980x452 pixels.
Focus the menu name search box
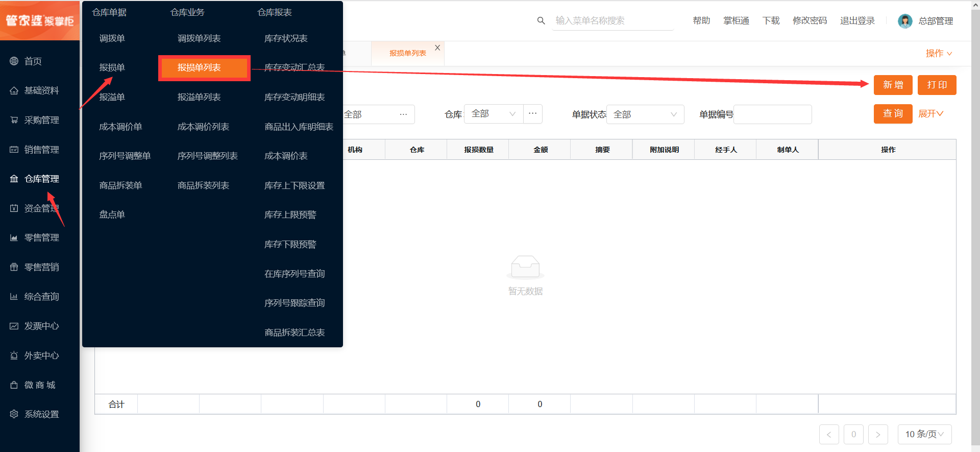612,20
